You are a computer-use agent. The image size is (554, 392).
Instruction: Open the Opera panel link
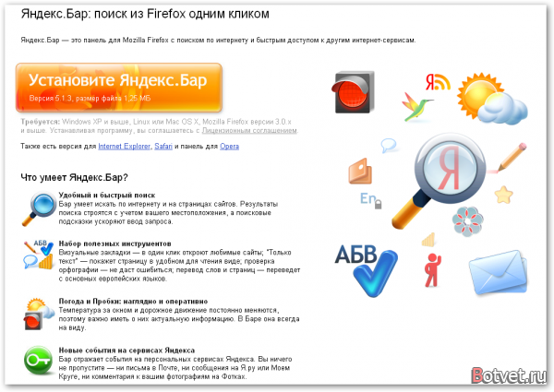229,146
